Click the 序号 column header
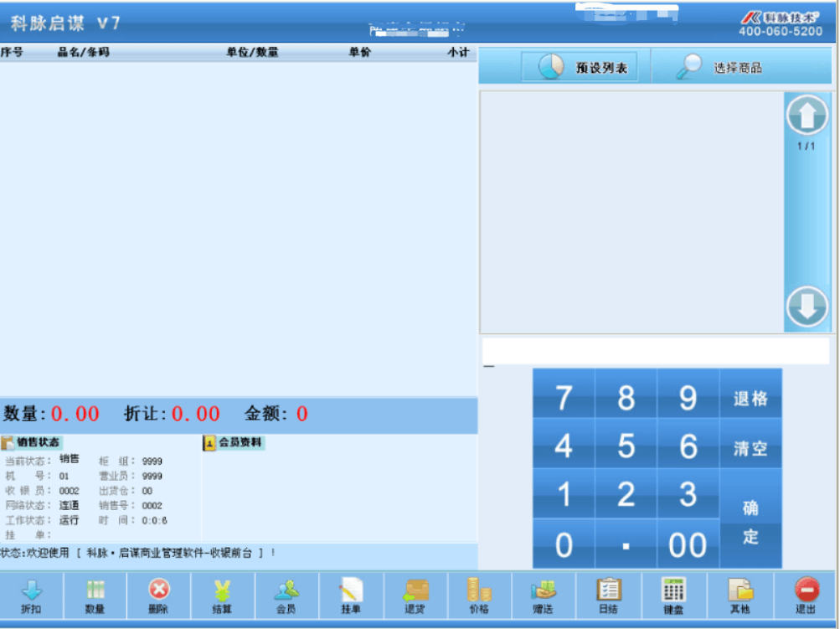The image size is (840, 629). pos(11,52)
